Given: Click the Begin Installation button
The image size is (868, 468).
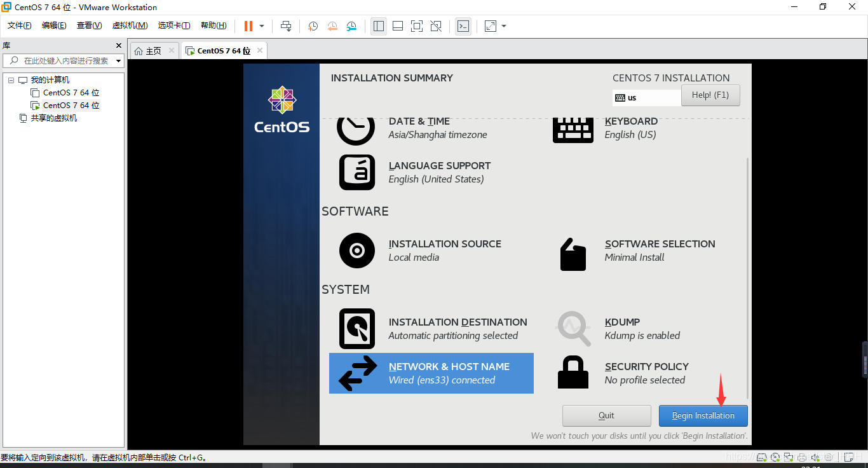Looking at the screenshot, I should (x=703, y=416).
